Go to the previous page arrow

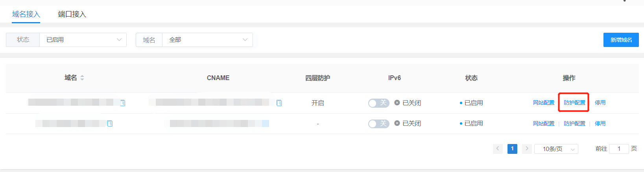point(498,149)
